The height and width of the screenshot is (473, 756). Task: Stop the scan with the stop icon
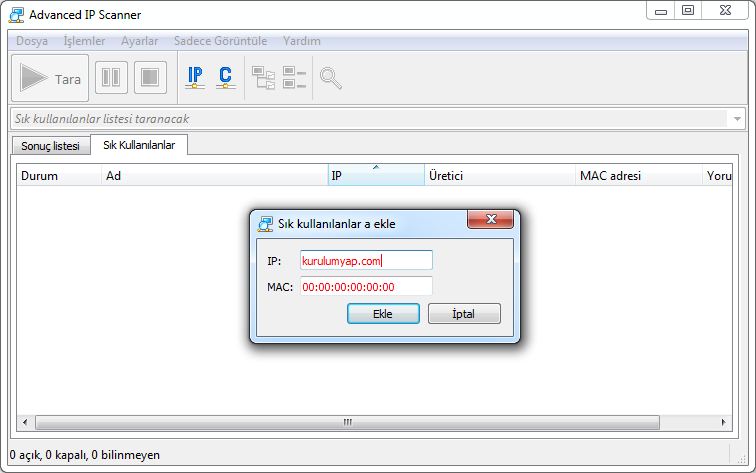click(150, 77)
